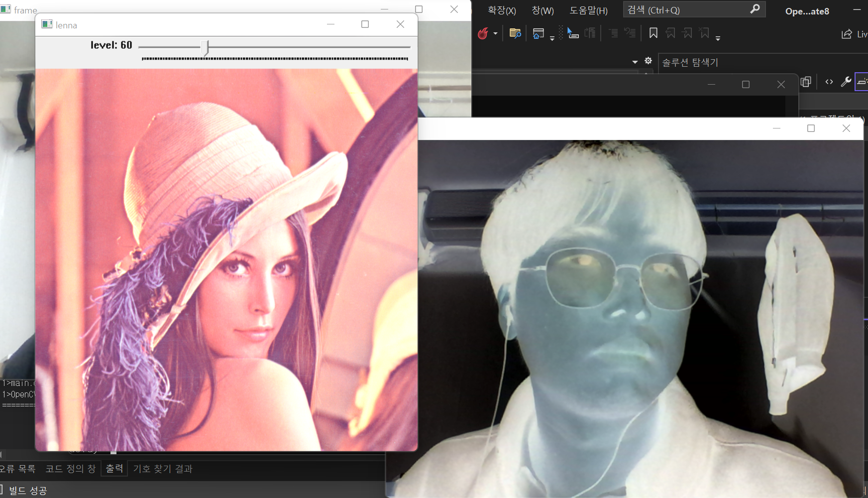Toggle a bookmark with the bookmark icon

coord(653,33)
